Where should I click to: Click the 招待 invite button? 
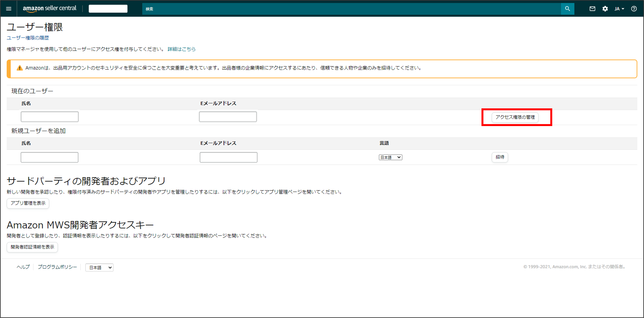(500, 157)
